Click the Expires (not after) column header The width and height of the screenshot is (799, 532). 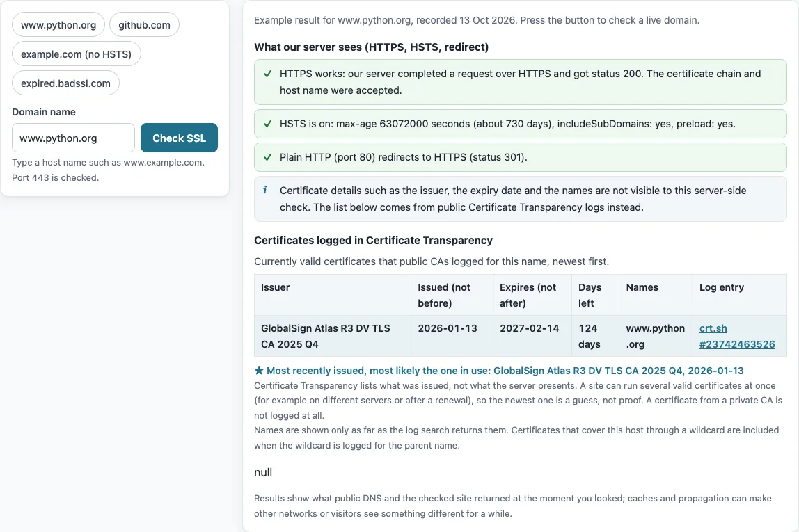click(532, 295)
